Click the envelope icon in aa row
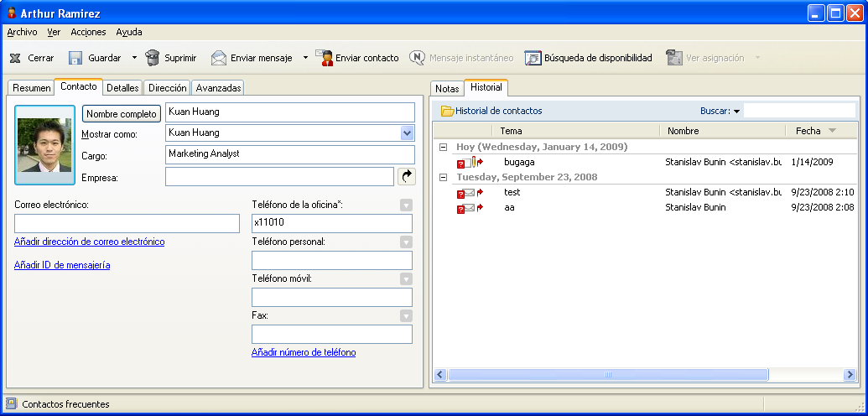 [x=469, y=208]
